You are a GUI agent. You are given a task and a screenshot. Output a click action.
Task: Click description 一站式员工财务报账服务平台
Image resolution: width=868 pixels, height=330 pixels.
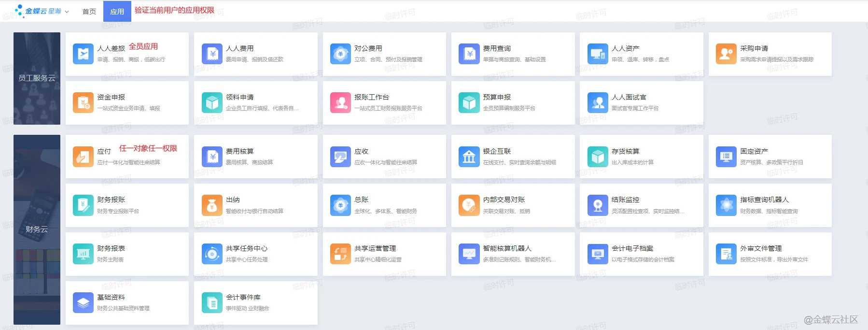388,108
